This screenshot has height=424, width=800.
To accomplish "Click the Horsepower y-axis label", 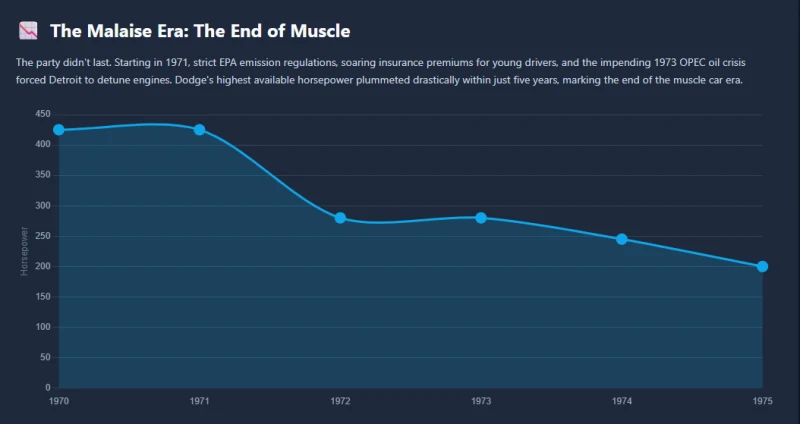I will pos(24,251).
